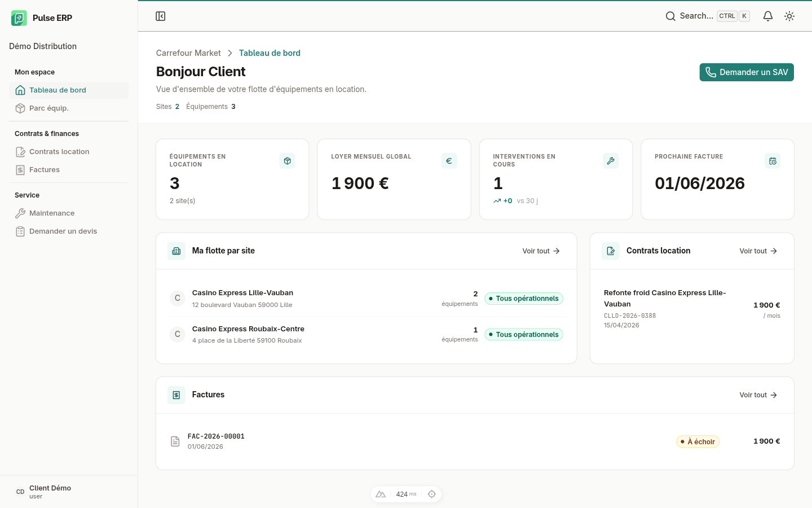The image size is (812, 508).
Task: Open the search box magnifier icon
Action: (670, 16)
